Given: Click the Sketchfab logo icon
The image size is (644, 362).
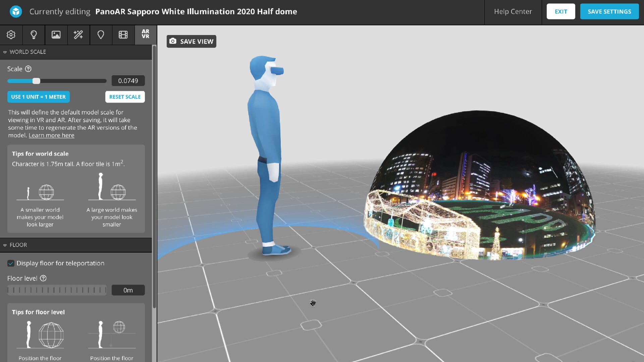Looking at the screenshot, I should pos(16,11).
